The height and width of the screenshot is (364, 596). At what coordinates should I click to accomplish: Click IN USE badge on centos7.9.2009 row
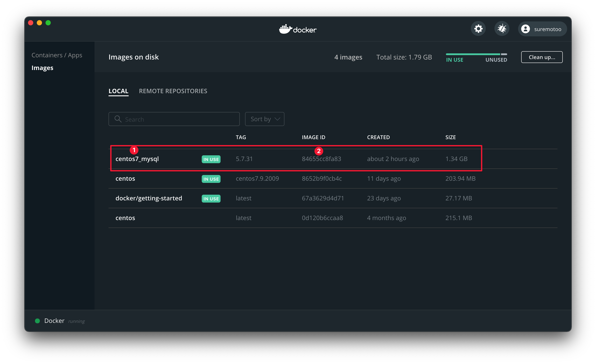[x=211, y=179]
